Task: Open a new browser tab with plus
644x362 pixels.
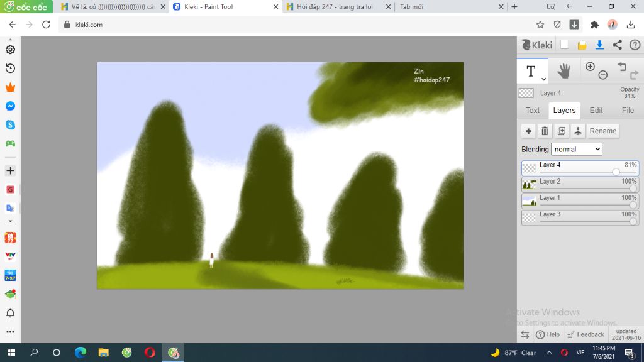Action: pyautogui.click(x=514, y=6)
